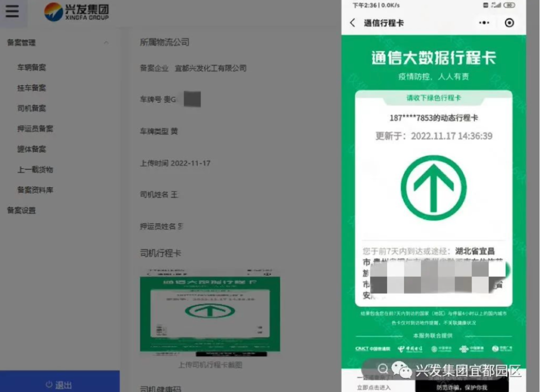Click the magnifier icon in watermark bar
The width and height of the screenshot is (540, 392).
click(383, 369)
